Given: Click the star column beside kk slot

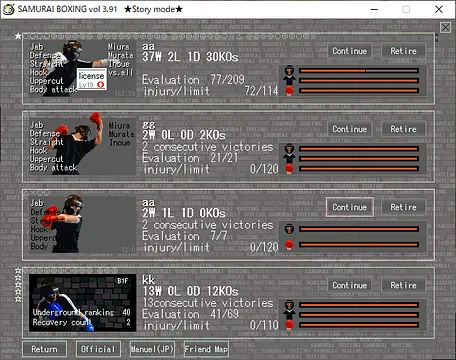Looking at the screenshot, I should coord(18,285).
